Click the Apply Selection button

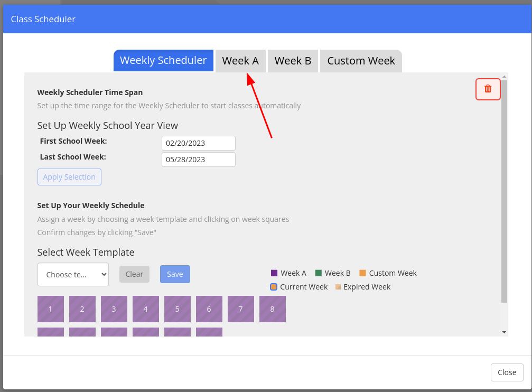coord(69,177)
